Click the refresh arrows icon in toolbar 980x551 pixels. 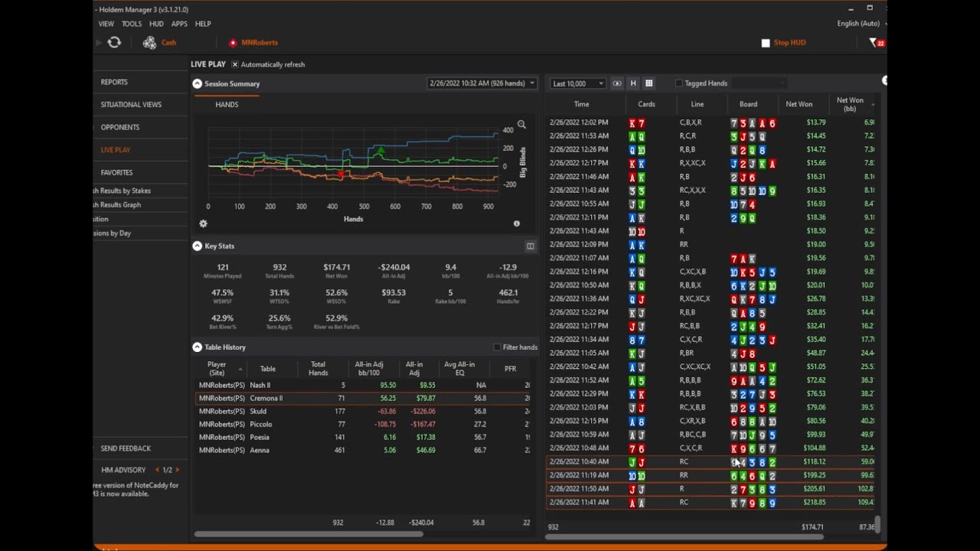coord(114,43)
